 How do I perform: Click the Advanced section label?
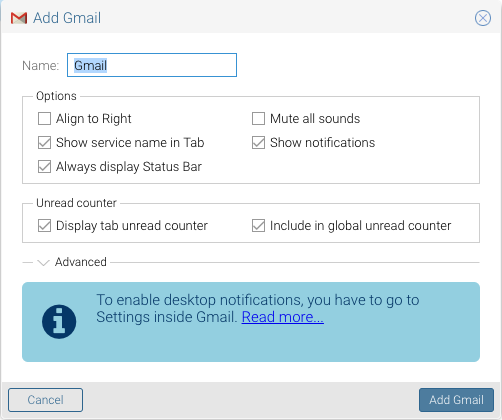tap(81, 262)
